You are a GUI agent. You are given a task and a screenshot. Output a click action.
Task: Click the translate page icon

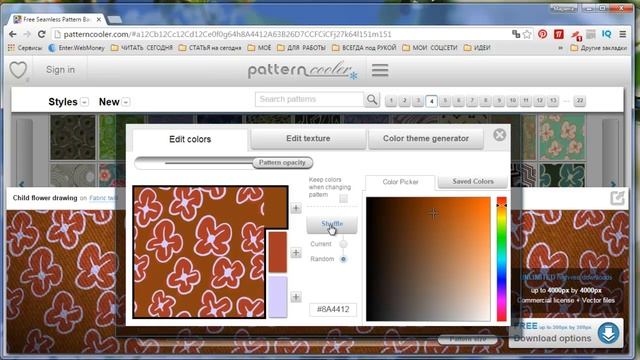coord(516,34)
